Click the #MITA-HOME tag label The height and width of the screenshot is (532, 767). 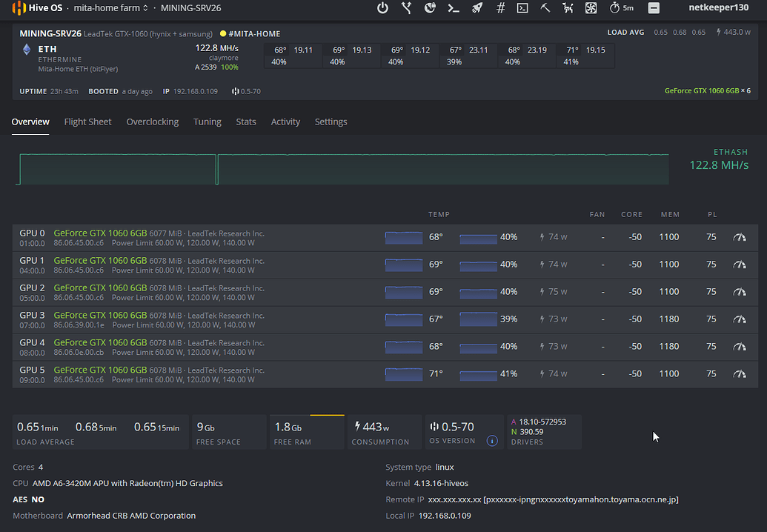click(254, 33)
